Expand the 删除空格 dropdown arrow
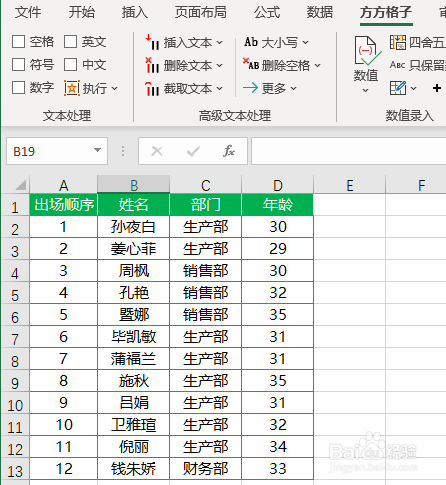 pyautogui.click(x=317, y=66)
